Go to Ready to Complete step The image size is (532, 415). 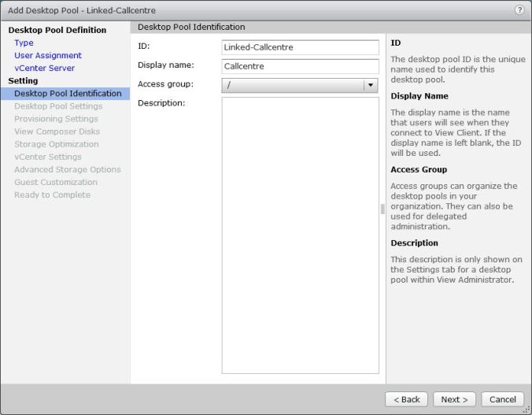pos(52,195)
